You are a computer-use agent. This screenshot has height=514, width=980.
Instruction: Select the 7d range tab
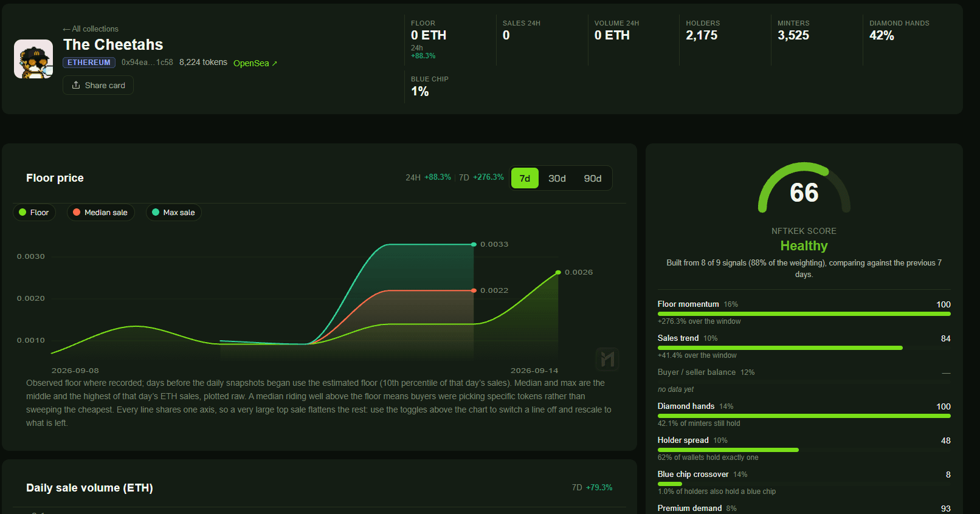[525, 178]
